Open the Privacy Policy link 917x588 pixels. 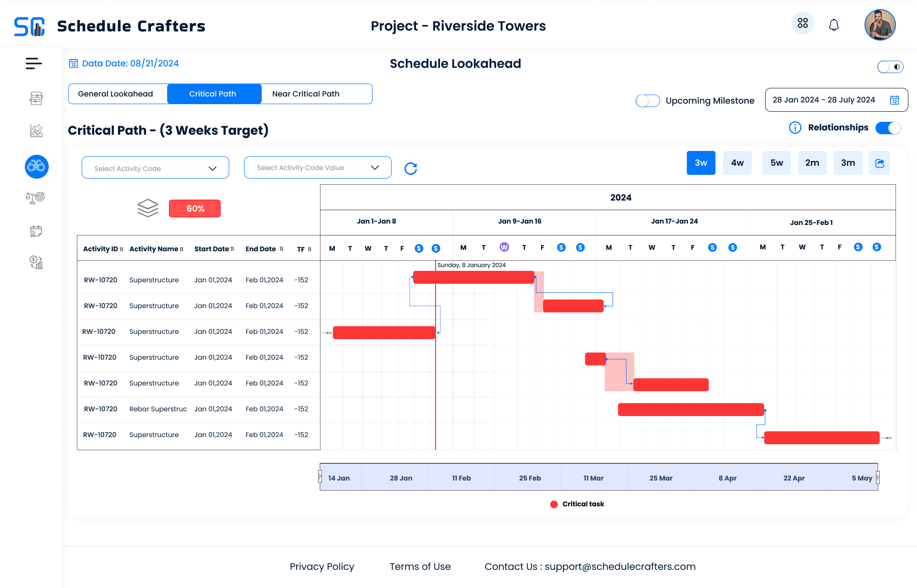click(322, 567)
